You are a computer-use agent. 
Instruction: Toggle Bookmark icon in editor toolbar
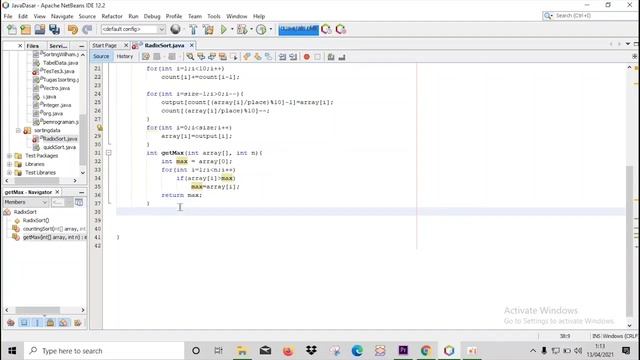[x=269, y=57]
